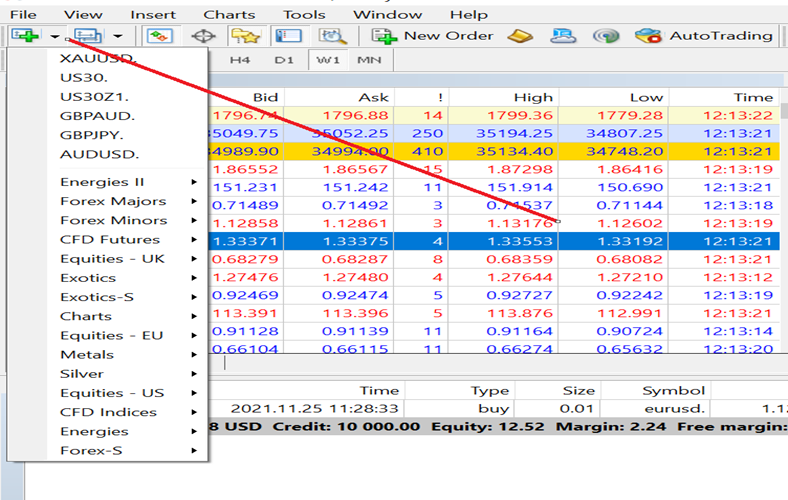Toggle the Terminal panel icon
788x500 pixels.
(288, 36)
